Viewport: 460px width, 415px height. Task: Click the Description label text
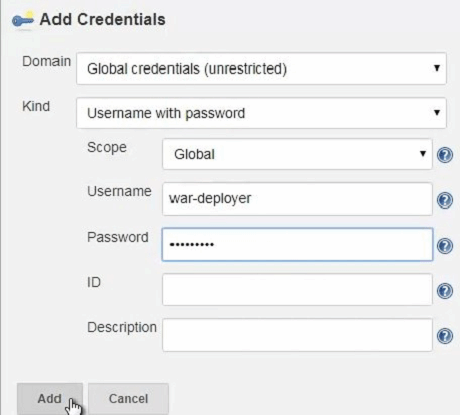click(122, 328)
